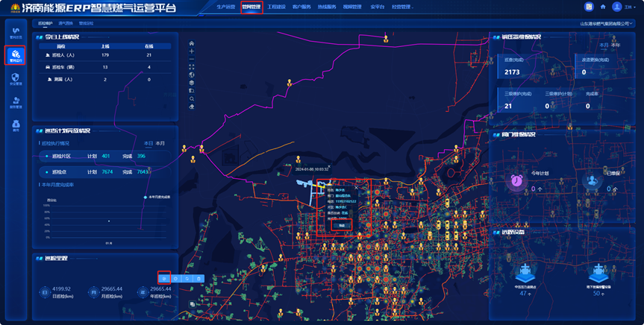
Task: Click the phone number 15953102522 in the popup
Action: tap(346, 201)
